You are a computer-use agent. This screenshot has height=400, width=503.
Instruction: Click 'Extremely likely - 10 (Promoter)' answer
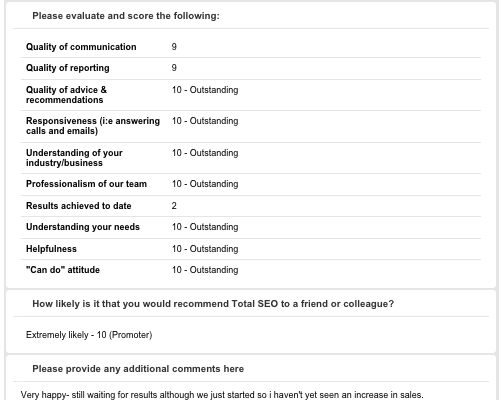tap(89, 335)
